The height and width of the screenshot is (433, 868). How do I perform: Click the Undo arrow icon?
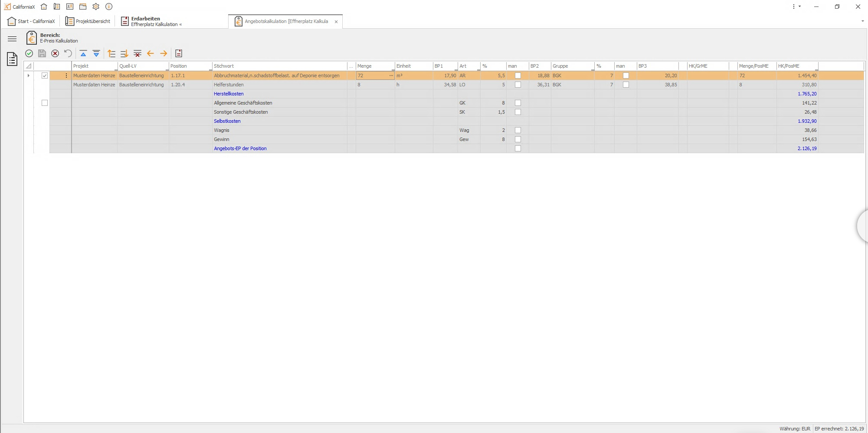pos(68,53)
